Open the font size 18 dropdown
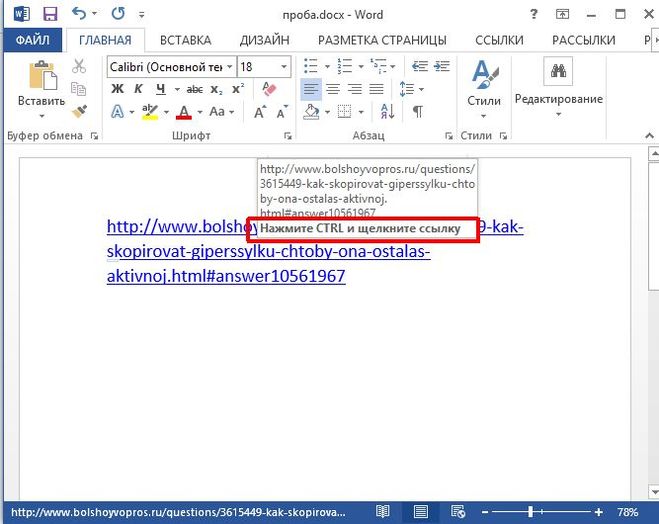659x524 pixels. pyautogui.click(x=283, y=66)
